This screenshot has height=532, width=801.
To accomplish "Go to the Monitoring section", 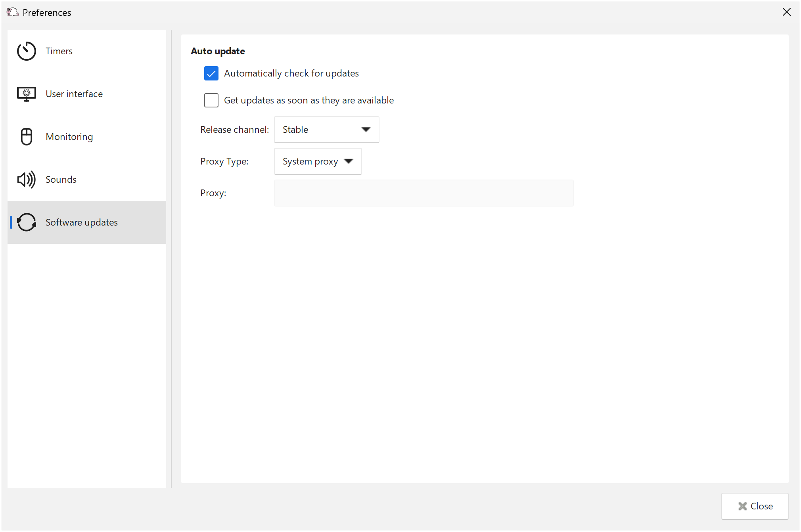I will click(87, 137).
